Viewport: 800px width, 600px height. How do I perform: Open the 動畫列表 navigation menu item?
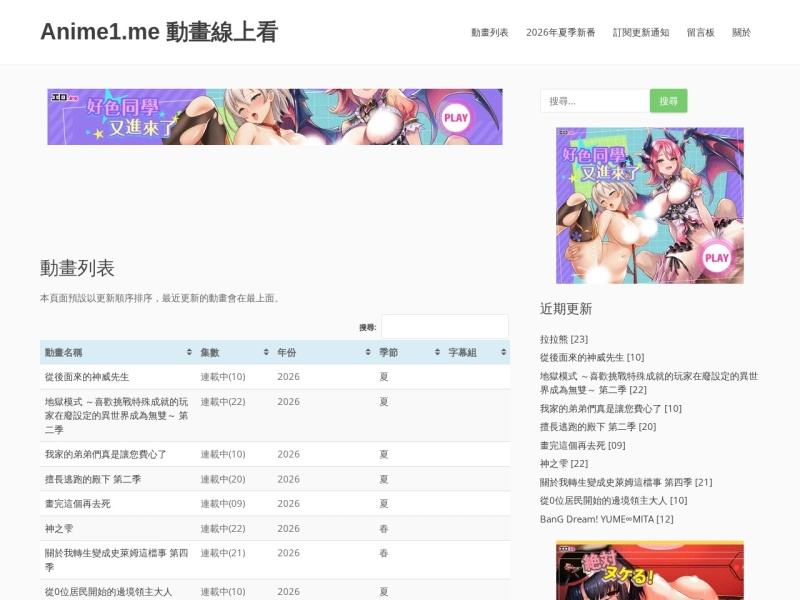pos(489,32)
